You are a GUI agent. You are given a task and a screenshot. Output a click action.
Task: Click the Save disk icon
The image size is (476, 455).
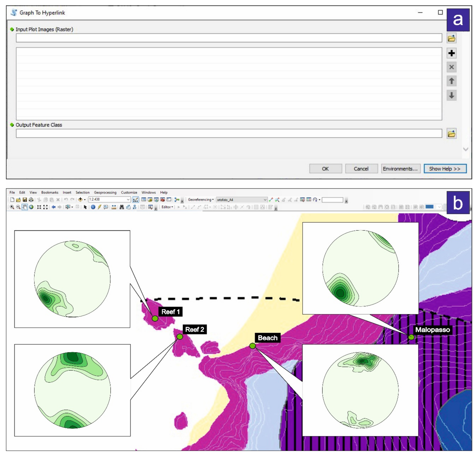[25, 200]
